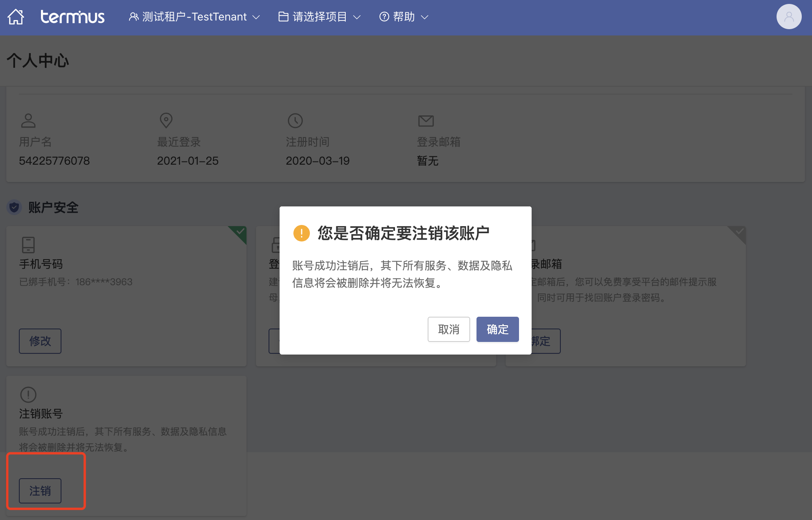Viewport: 812px width, 520px height.
Task: Click the recent login location pin icon
Action: tap(166, 121)
